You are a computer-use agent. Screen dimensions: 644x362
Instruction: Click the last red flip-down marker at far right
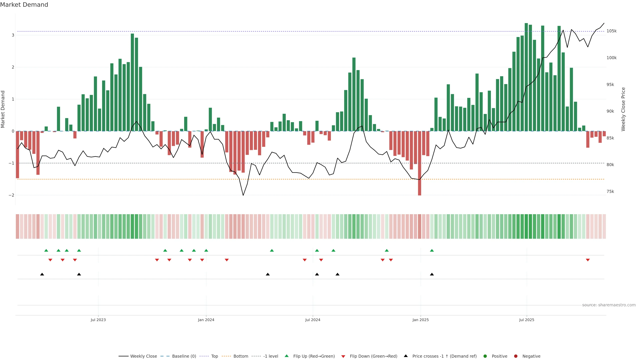tap(588, 260)
